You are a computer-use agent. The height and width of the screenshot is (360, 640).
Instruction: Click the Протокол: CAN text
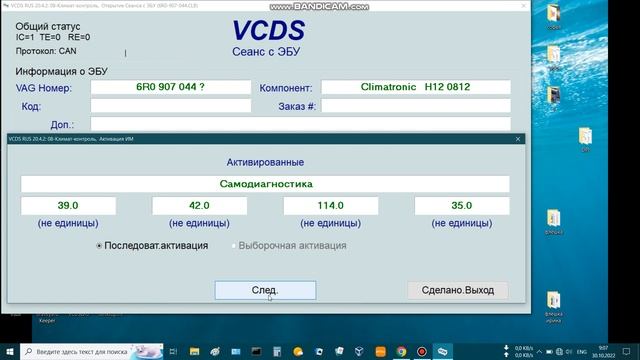click(46, 51)
